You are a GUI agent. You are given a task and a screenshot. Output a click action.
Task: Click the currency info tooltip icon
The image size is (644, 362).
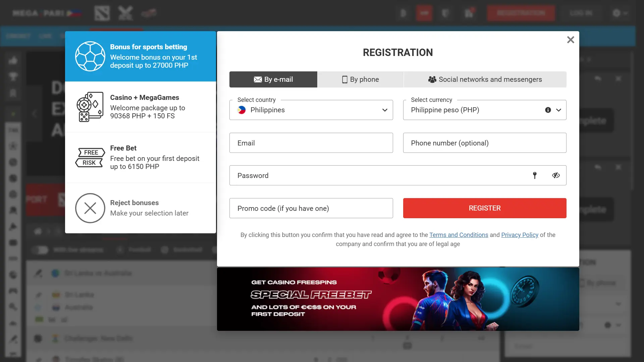point(548,110)
